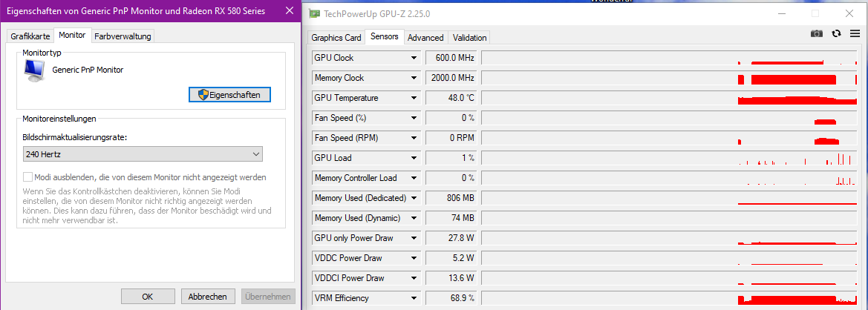Click the GPU-Z app icon in title bar
868x310 pixels.
coord(314,13)
